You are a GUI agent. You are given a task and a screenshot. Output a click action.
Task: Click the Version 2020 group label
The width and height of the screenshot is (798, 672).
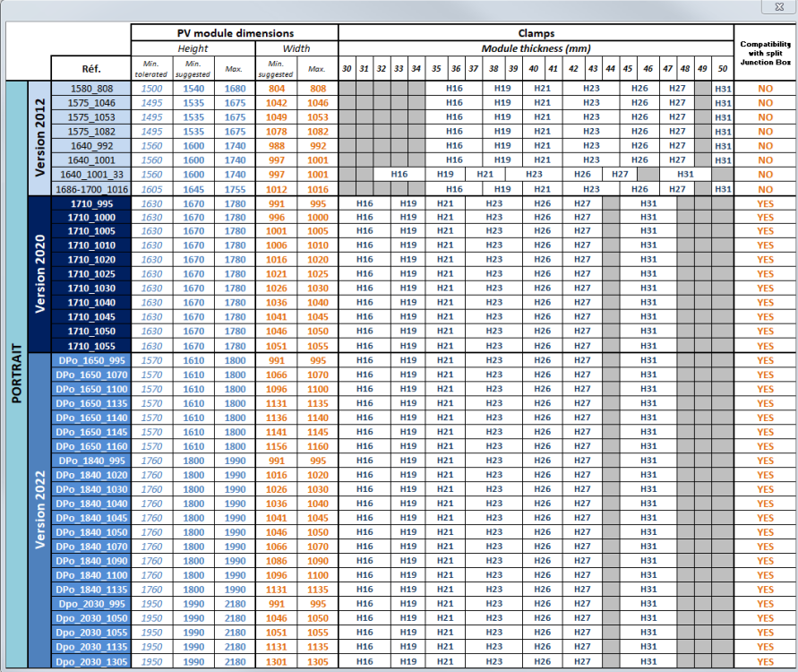click(39, 274)
